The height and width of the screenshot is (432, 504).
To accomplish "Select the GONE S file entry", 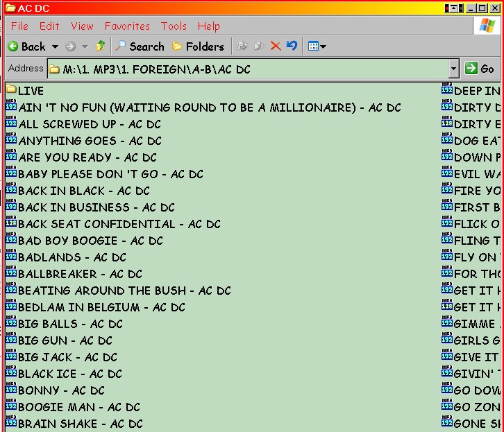I will 471,424.
